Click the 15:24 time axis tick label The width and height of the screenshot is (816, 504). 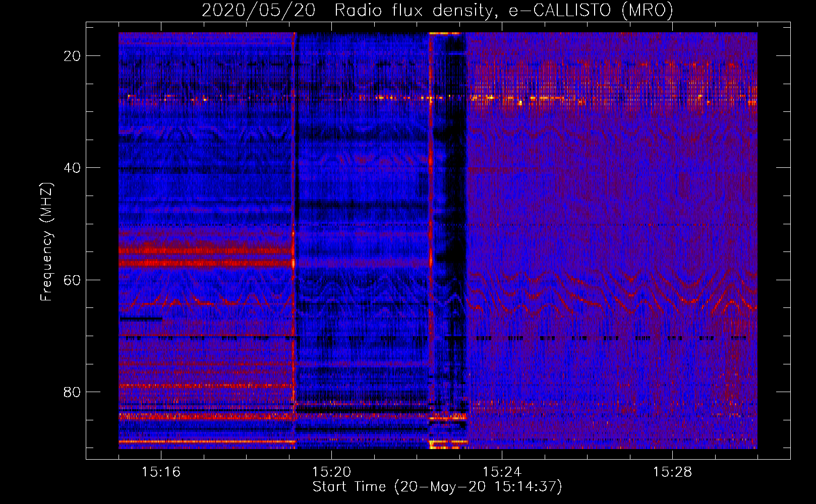click(x=502, y=472)
